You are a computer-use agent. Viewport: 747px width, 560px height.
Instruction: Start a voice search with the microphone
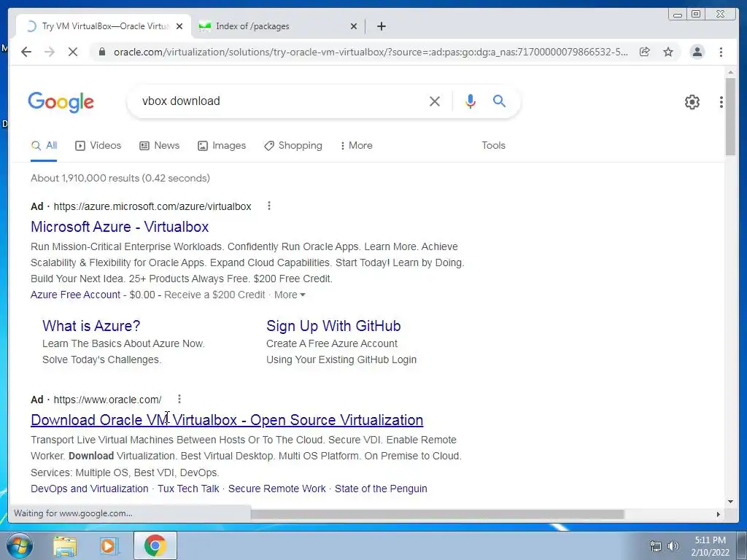[471, 101]
